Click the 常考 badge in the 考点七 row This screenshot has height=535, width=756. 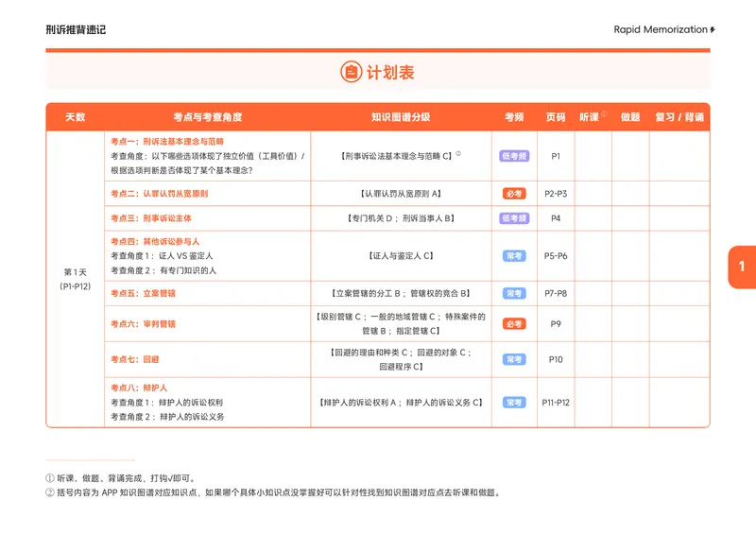pyautogui.click(x=514, y=359)
